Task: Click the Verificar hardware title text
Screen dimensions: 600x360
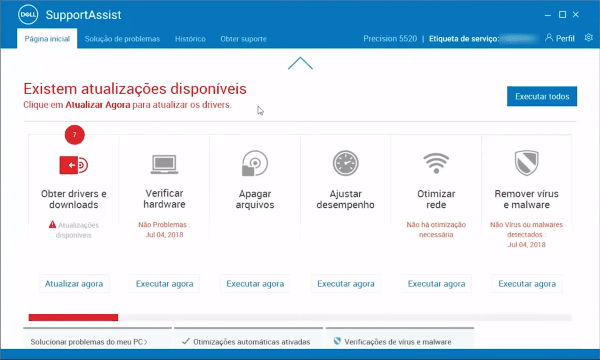Action: point(164,199)
